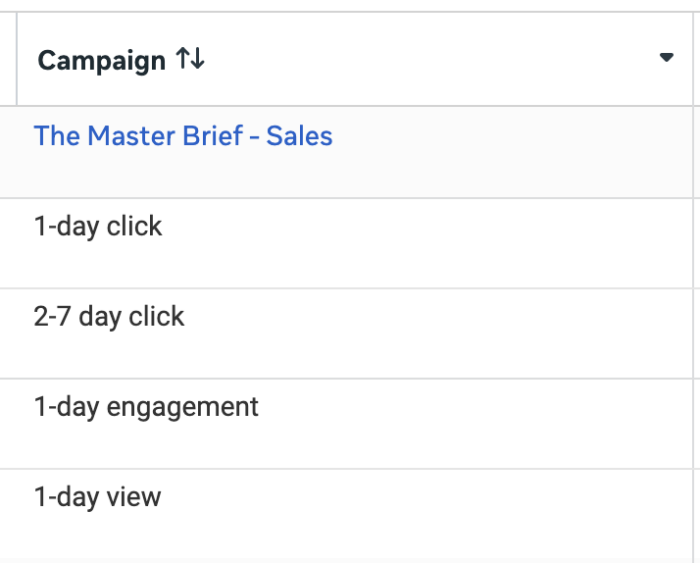Click blank area of 2-7 day click row

(x=438, y=334)
